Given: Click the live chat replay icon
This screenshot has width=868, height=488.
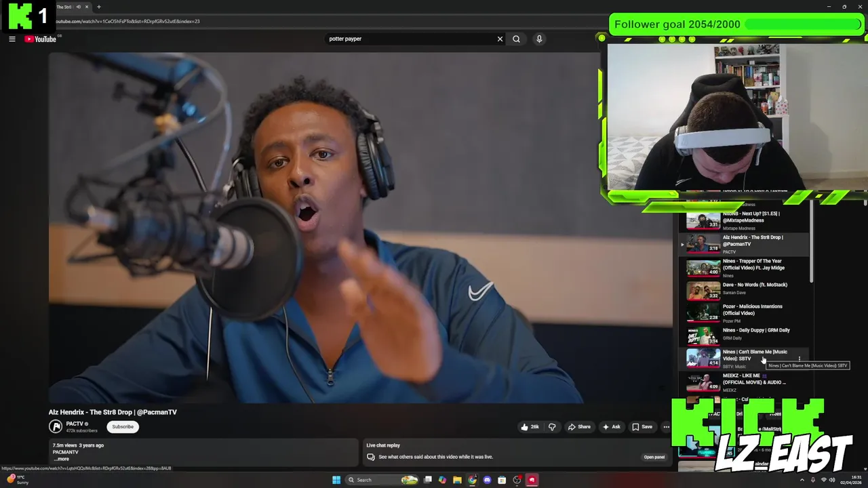Looking at the screenshot, I should 370,457.
